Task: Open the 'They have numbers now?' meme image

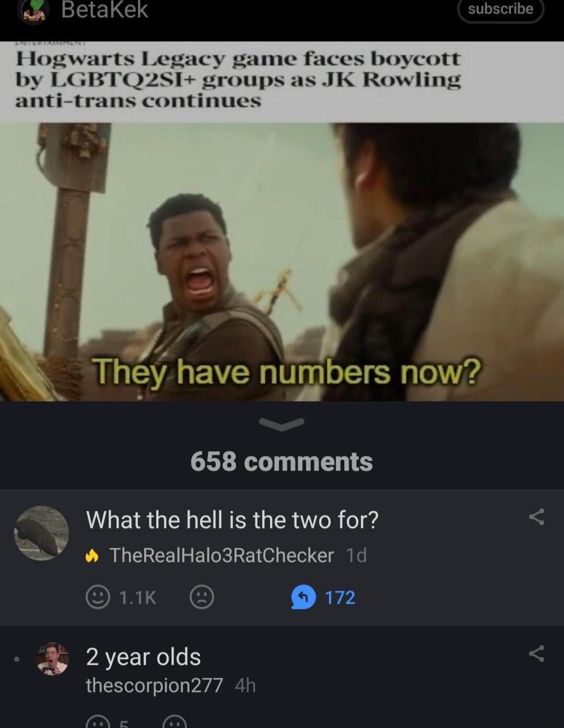Action: [x=282, y=262]
